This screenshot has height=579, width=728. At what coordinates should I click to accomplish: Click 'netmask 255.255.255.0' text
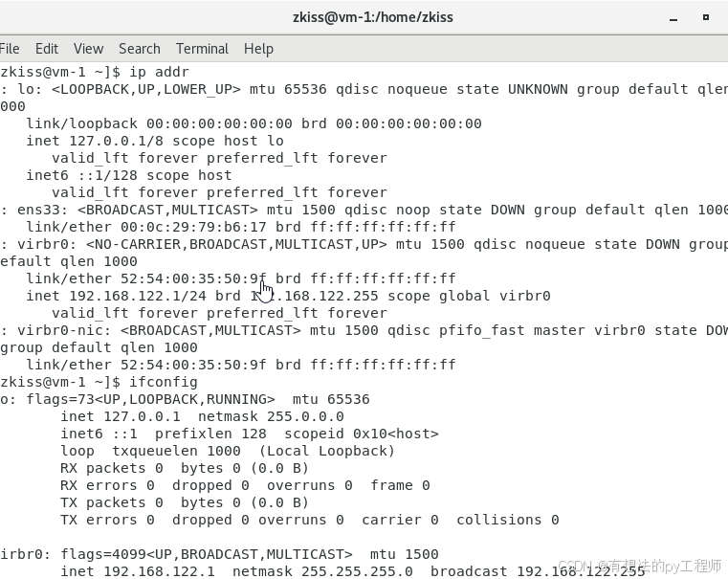point(322,571)
